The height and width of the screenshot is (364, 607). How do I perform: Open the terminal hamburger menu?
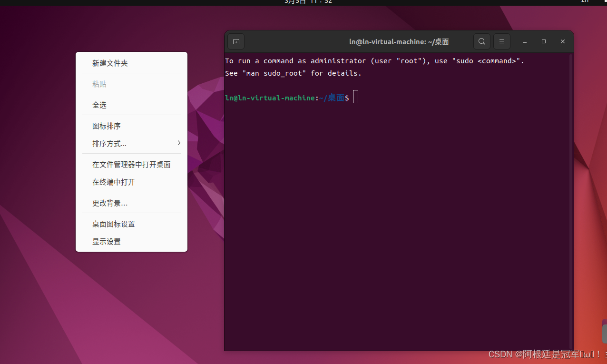[x=501, y=41]
